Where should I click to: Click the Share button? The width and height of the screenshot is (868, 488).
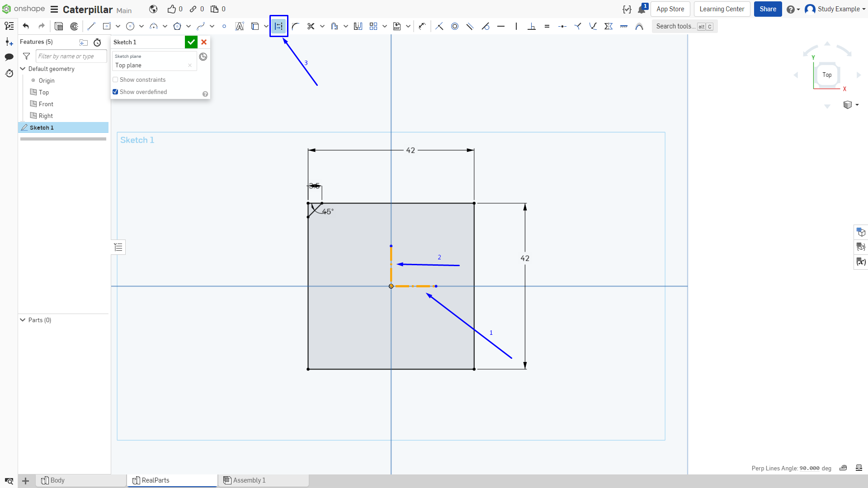coord(768,9)
